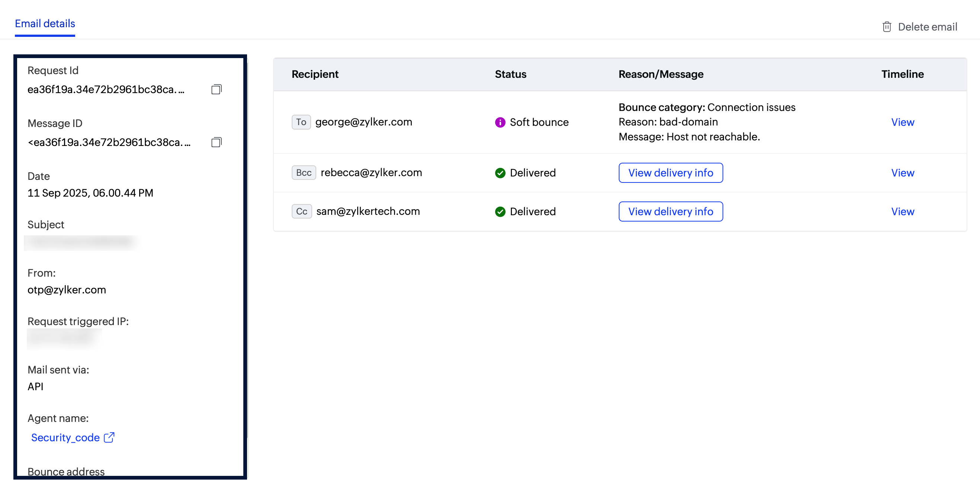Click the To badge beside george@zylker.com
The image size is (980, 493).
click(301, 122)
